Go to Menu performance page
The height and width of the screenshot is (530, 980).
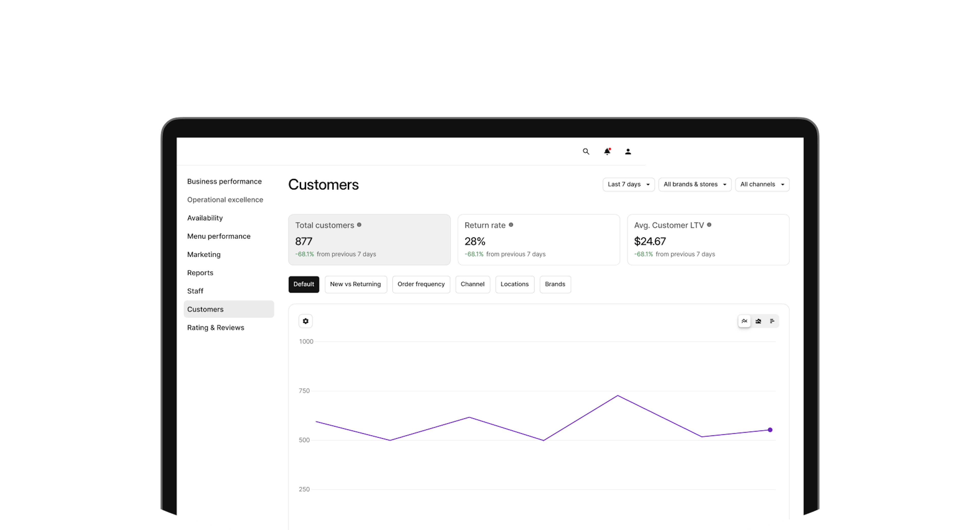(x=219, y=236)
